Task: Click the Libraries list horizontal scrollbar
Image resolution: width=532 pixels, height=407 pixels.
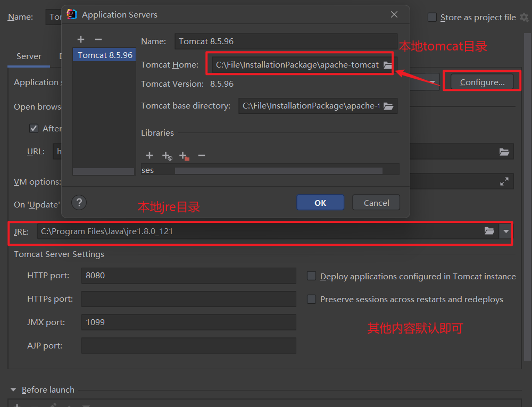Action: (x=279, y=171)
